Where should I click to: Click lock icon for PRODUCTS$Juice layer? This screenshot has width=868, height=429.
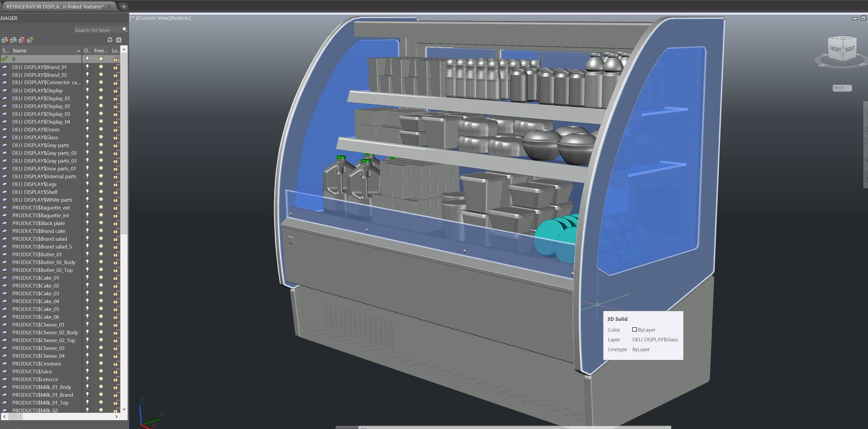pos(116,372)
